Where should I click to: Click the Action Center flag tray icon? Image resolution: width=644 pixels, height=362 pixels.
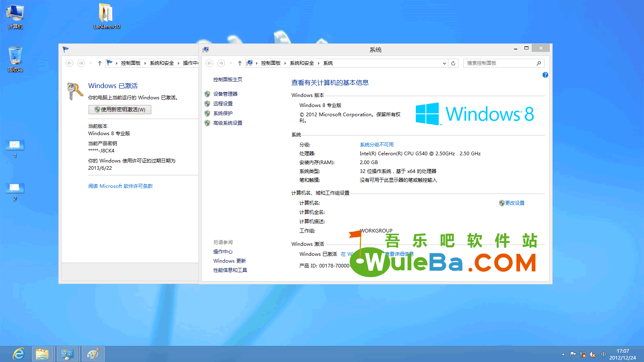pos(573,354)
